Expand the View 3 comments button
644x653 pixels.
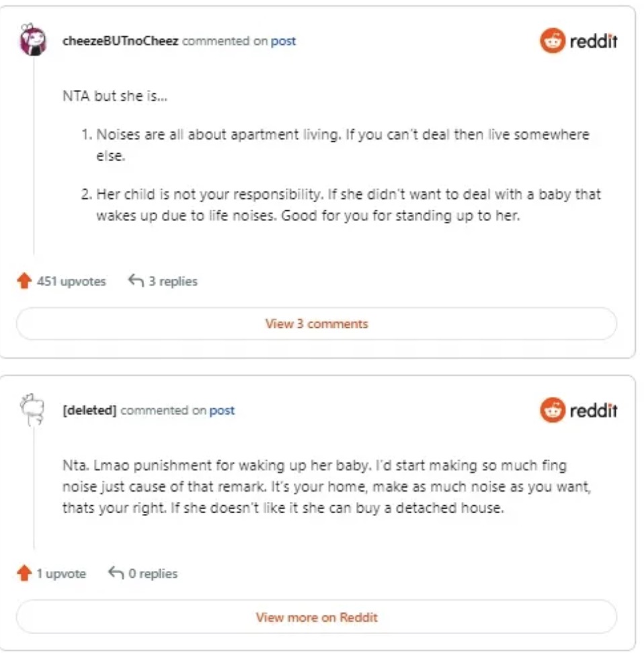pyautogui.click(x=317, y=324)
